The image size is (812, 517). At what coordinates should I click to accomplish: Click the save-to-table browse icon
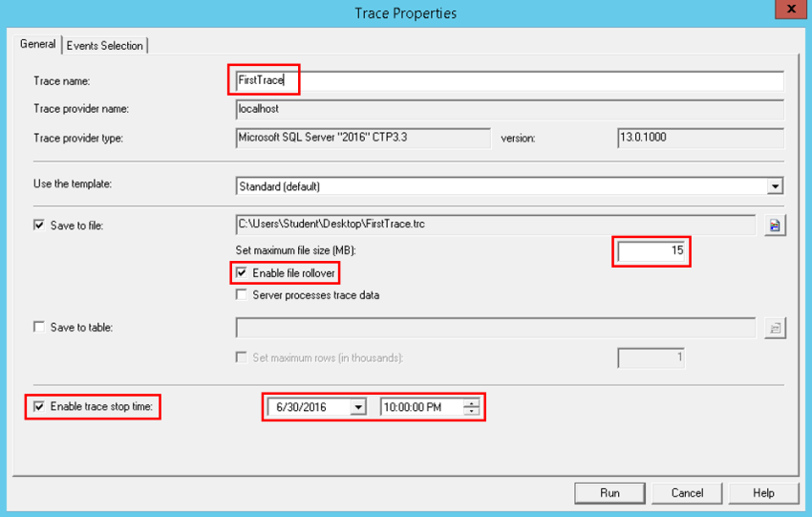coord(775,328)
